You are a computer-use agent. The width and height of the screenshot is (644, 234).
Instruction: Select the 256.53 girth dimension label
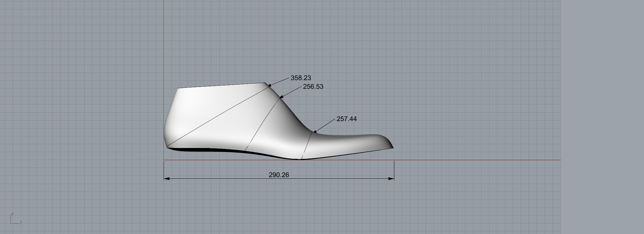313,87
